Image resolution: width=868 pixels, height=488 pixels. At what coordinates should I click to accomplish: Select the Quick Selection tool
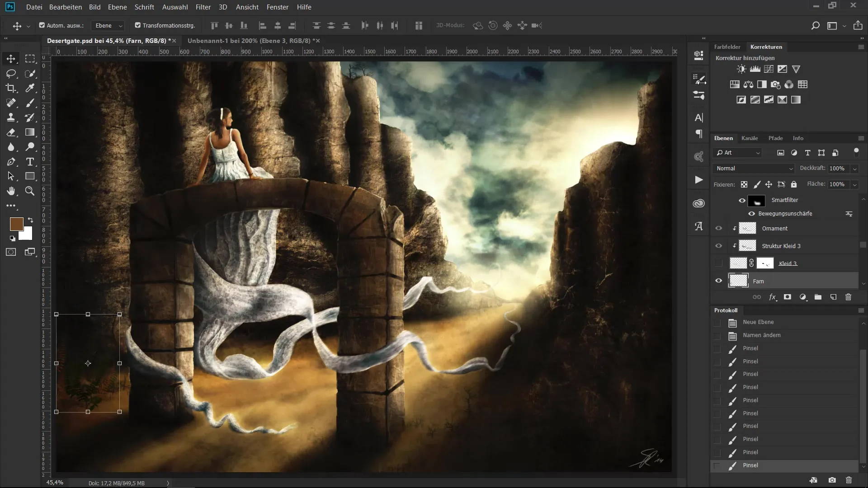[x=30, y=74]
